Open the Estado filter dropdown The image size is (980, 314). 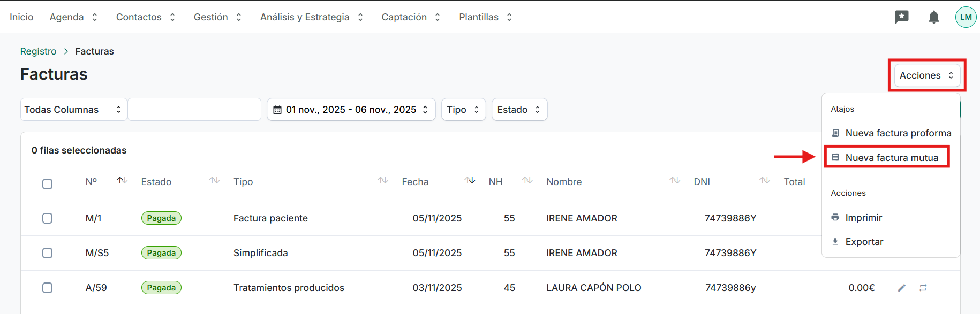(519, 110)
